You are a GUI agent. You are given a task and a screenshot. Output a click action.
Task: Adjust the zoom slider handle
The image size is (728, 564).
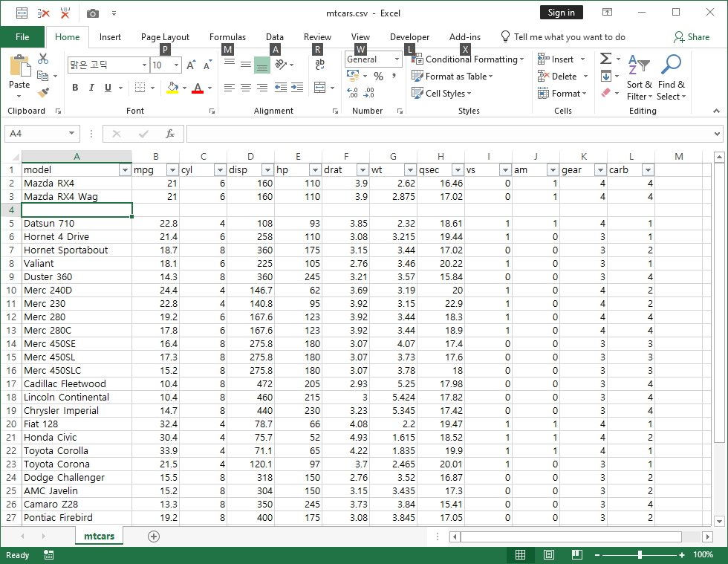tap(640, 554)
